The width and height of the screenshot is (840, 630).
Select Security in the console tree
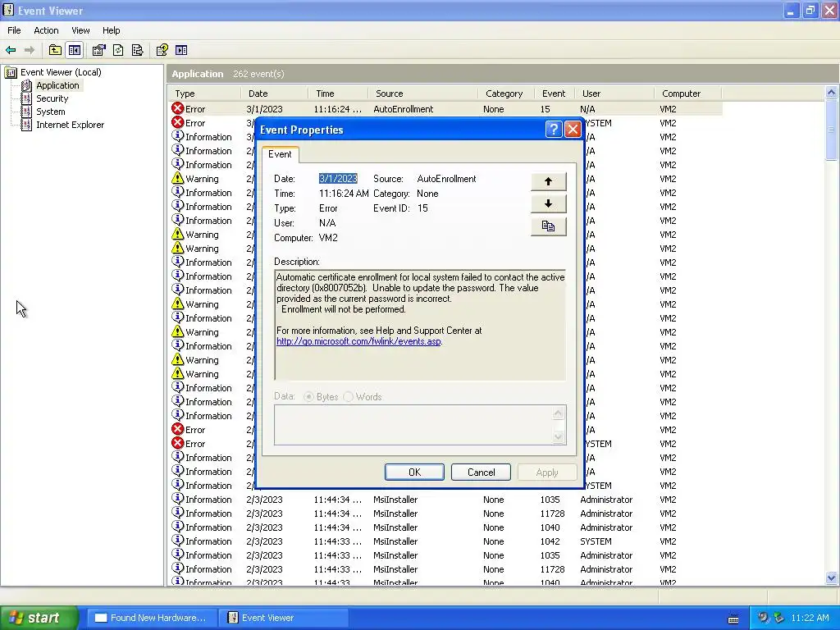click(52, 98)
